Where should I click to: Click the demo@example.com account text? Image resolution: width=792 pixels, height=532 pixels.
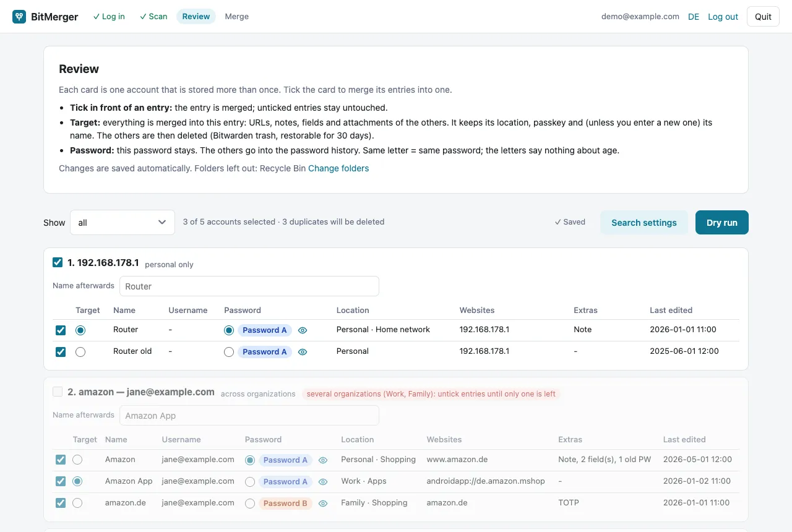click(640, 17)
